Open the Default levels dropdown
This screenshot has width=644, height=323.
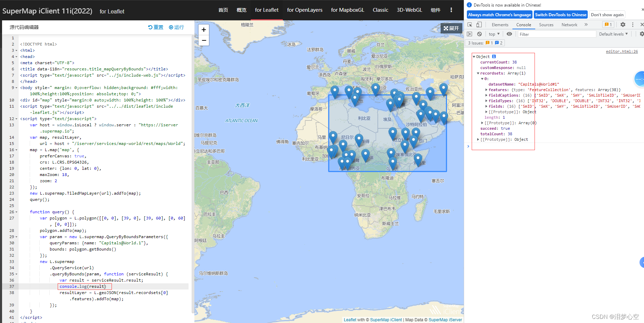(613, 34)
